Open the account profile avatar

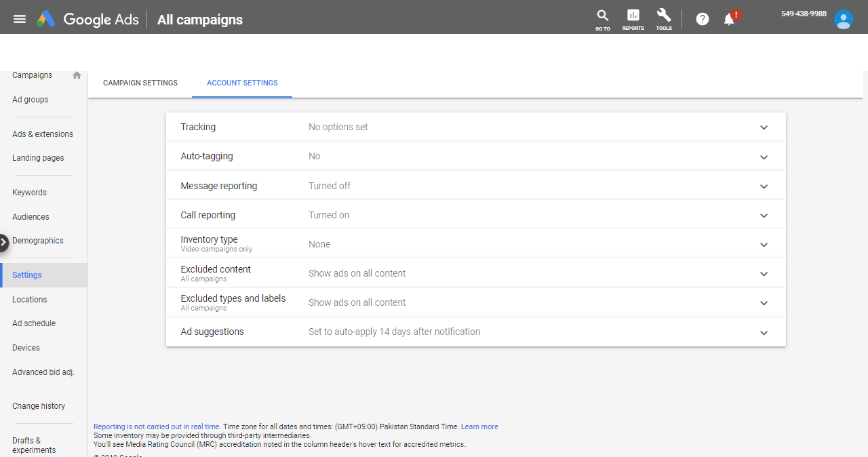pyautogui.click(x=843, y=19)
